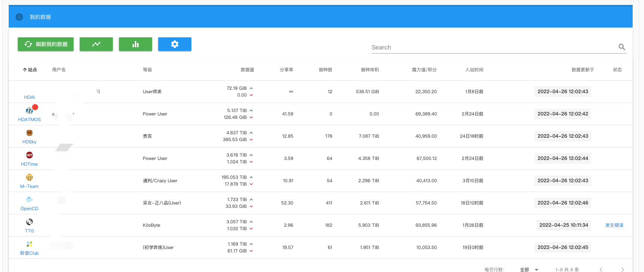Click the 发生错误 status link
The height and width of the screenshot is (272, 644).
coord(614,225)
